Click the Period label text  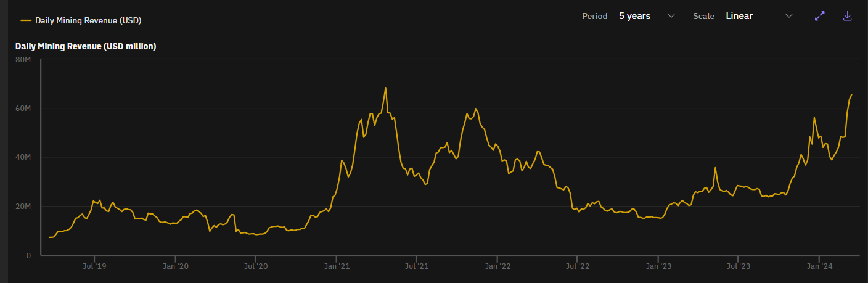(594, 16)
